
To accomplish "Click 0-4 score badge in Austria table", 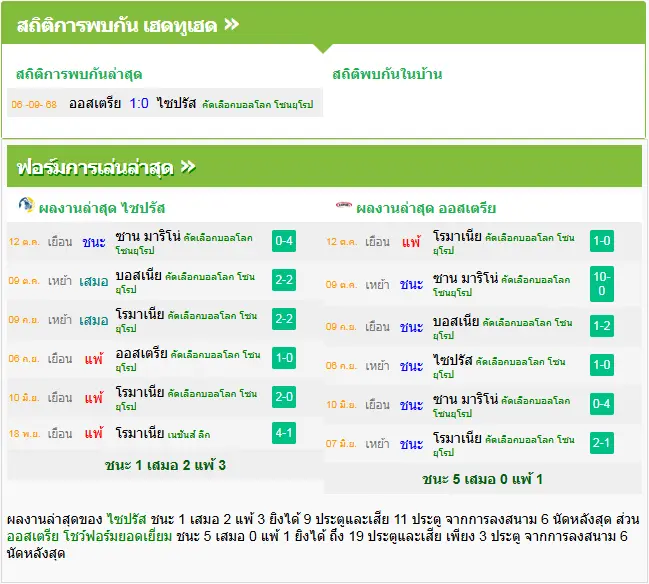I will [601, 404].
